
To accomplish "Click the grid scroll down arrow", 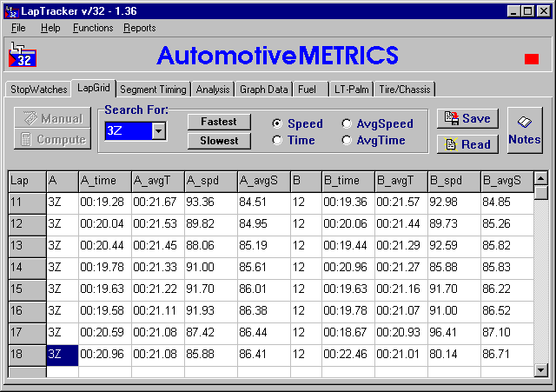I will tap(540, 370).
